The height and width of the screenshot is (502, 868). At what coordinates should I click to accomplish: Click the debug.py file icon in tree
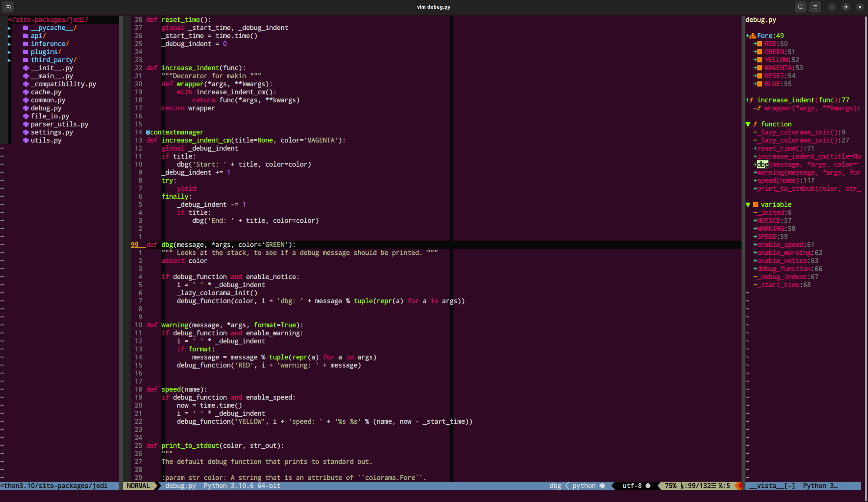(x=26, y=108)
